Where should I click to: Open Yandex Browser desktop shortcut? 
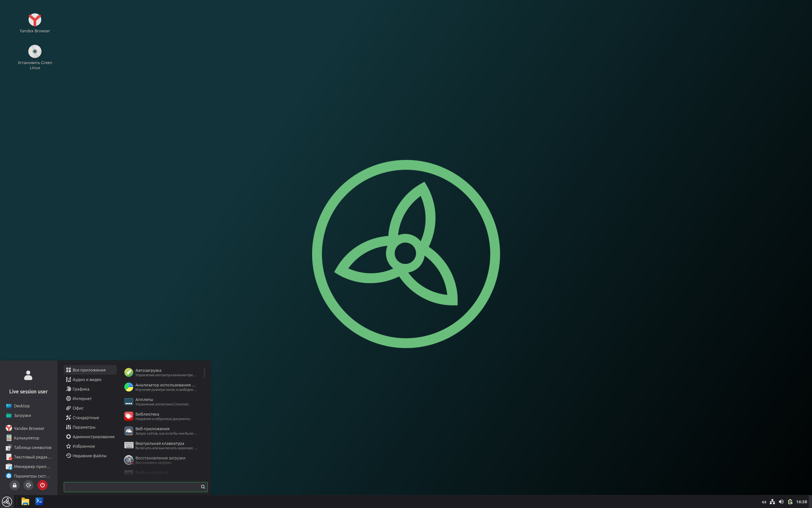pos(35,23)
